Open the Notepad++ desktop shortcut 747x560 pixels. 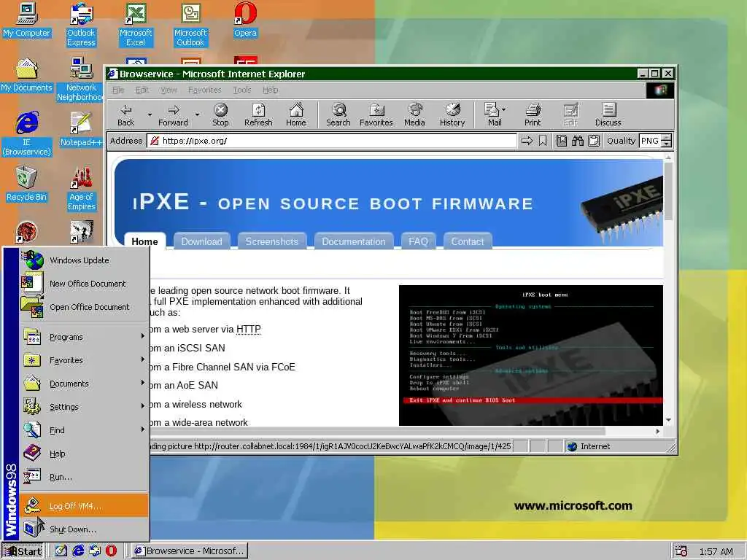81,128
